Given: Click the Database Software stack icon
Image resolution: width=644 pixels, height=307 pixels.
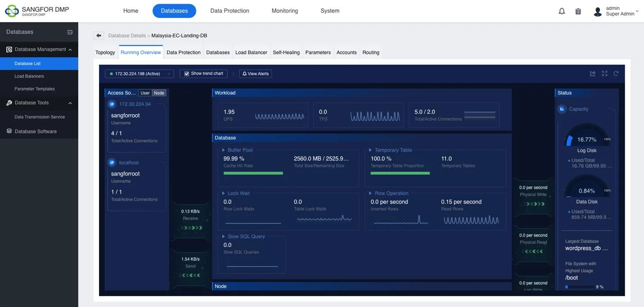Looking at the screenshot, I should (x=9, y=131).
